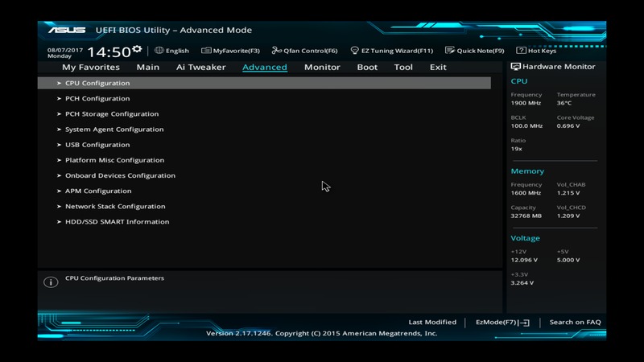
Task: Switch to the Ai Tweaker tab
Action: click(200, 68)
